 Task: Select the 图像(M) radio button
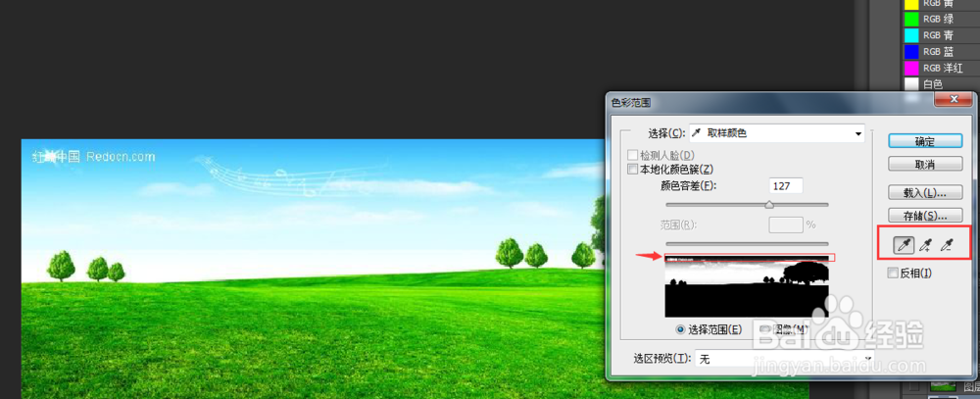765,329
